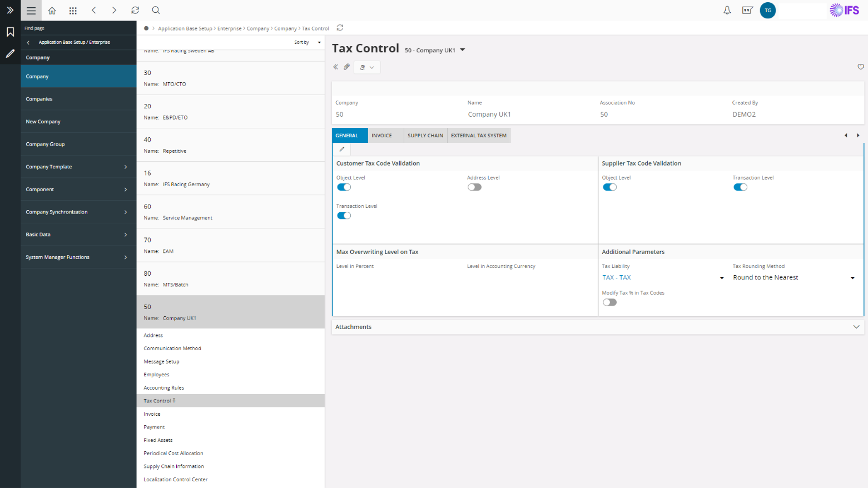Disable Object Level under Customer Tax Code Validation
868x488 pixels.
(x=344, y=187)
